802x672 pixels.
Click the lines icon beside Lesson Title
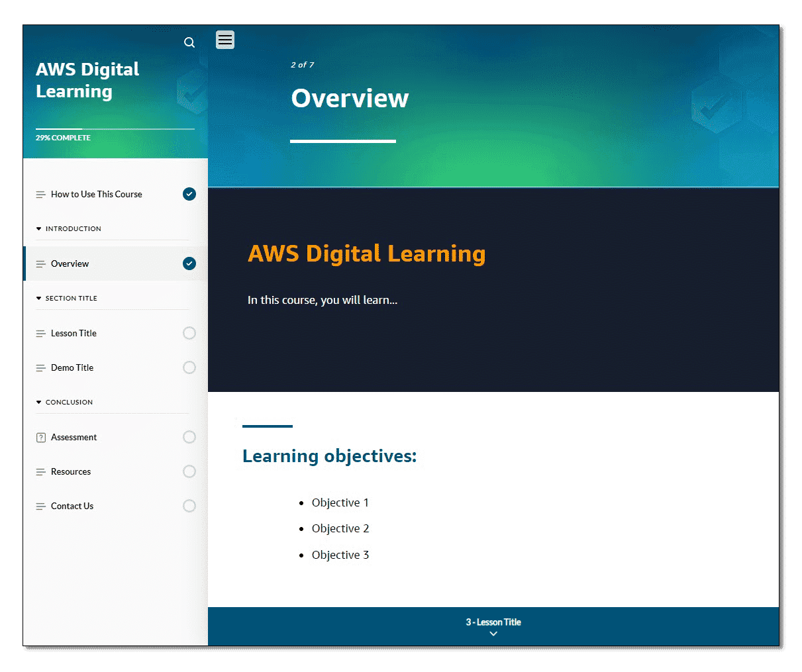[x=40, y=334]
